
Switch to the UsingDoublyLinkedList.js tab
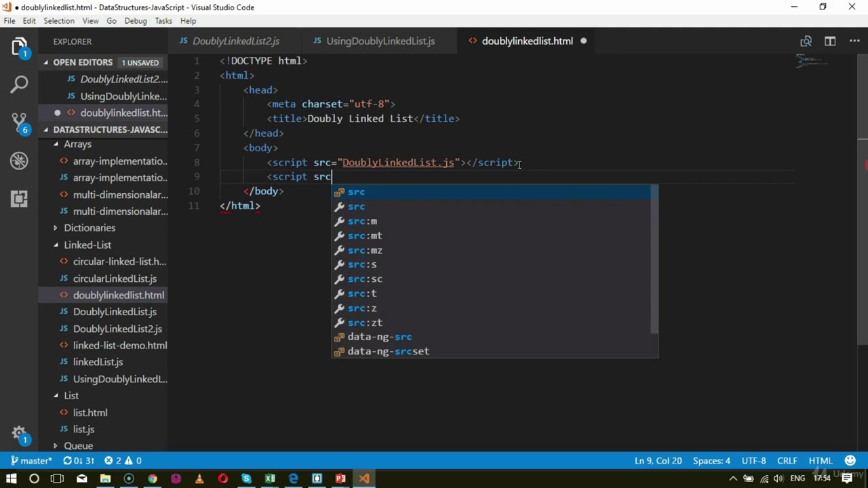pos(380,41)
